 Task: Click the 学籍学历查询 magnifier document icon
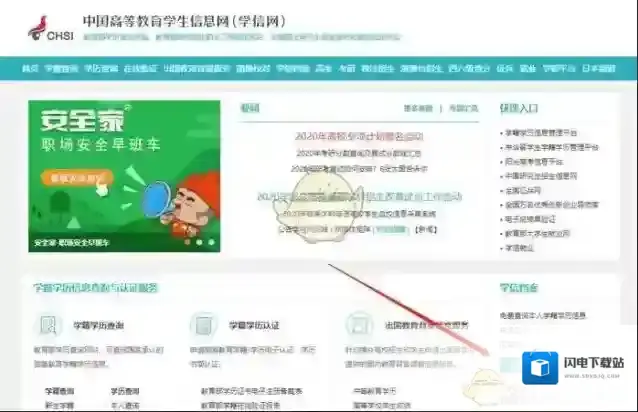(49, 325)
